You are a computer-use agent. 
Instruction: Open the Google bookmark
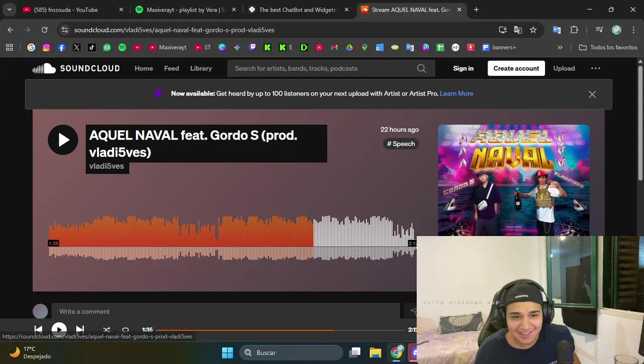coord(31,47)
